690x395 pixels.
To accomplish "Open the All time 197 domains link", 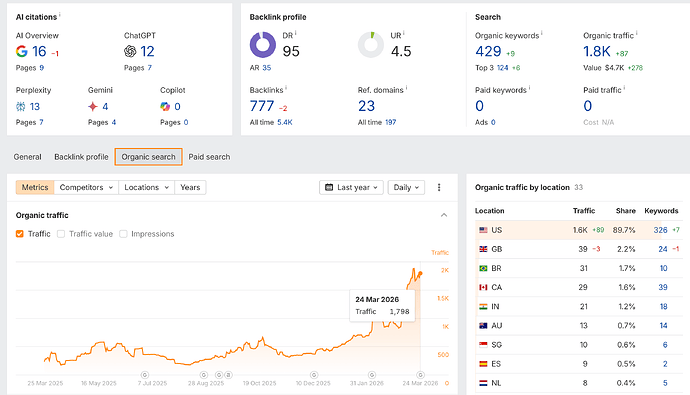I will point(390,122).
